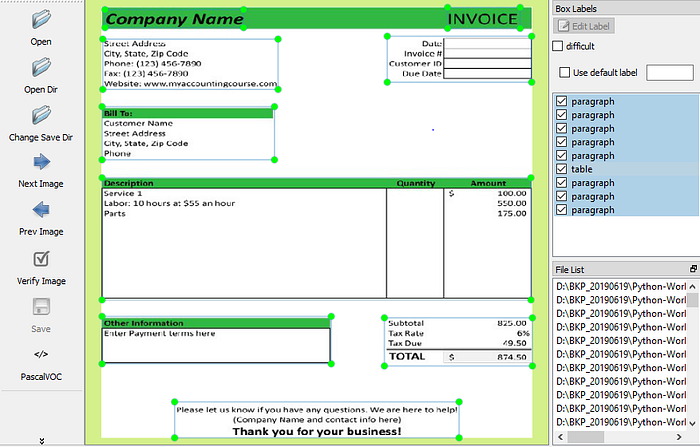
Task: Click the File List vertical scrollbar thumb
Action: click(692, 300)
